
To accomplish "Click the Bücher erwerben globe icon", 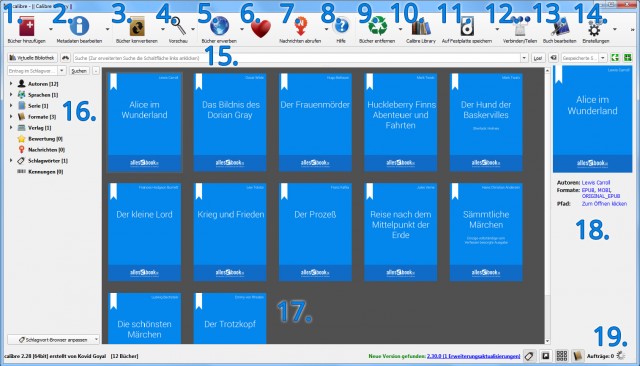I will point(220,26).
